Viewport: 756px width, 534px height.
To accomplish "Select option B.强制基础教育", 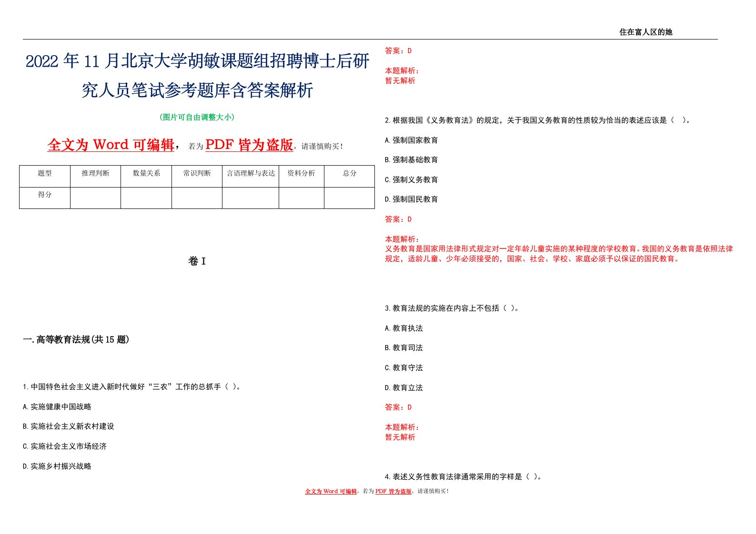I will [x=412, y=160].
